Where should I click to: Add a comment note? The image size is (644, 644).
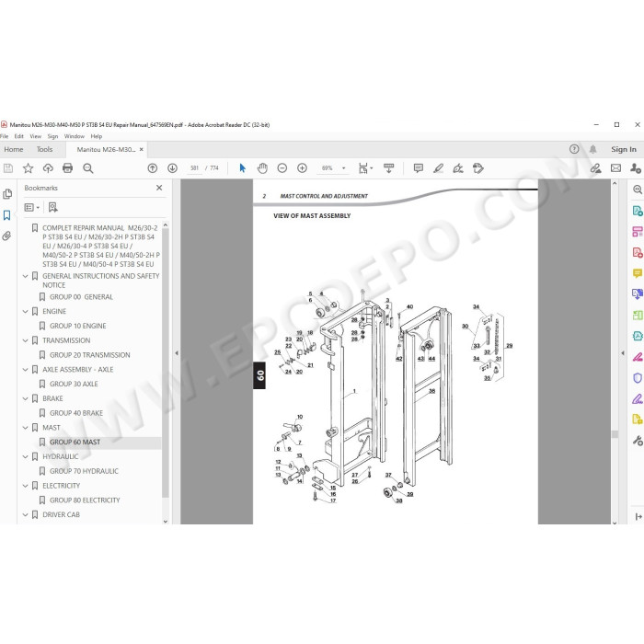coord(419,168)
